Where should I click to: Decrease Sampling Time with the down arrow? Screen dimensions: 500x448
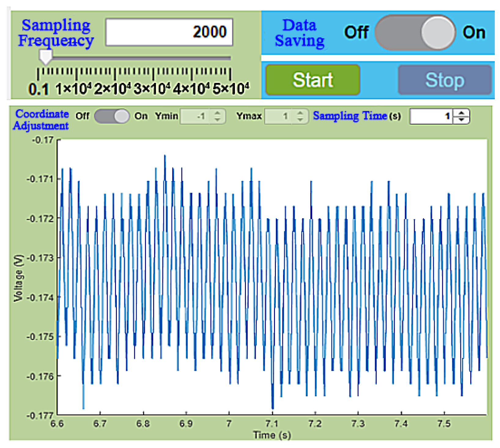coord(461,120)
